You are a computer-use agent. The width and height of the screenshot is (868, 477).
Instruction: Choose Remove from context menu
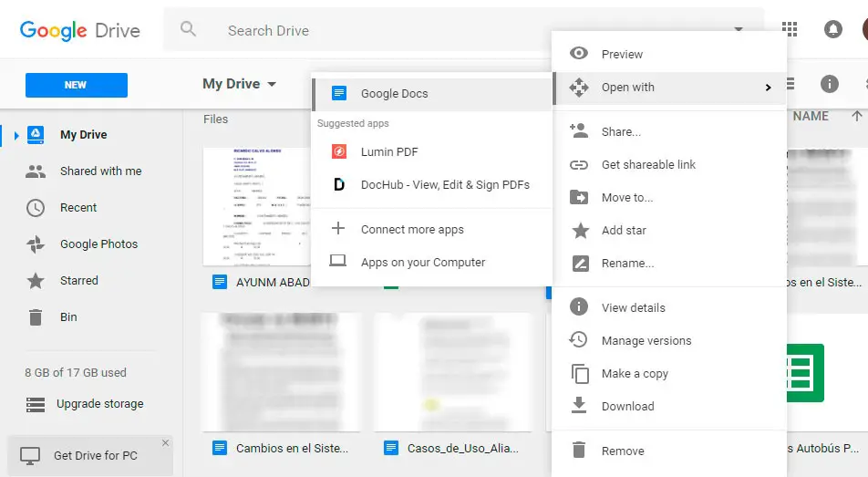(x=668, y=451)
